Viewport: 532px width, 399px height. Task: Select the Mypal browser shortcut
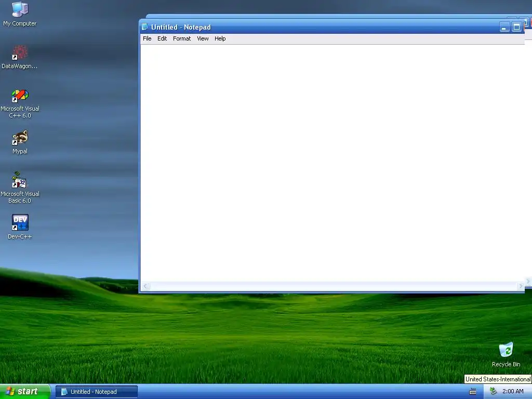coord(20,142)
